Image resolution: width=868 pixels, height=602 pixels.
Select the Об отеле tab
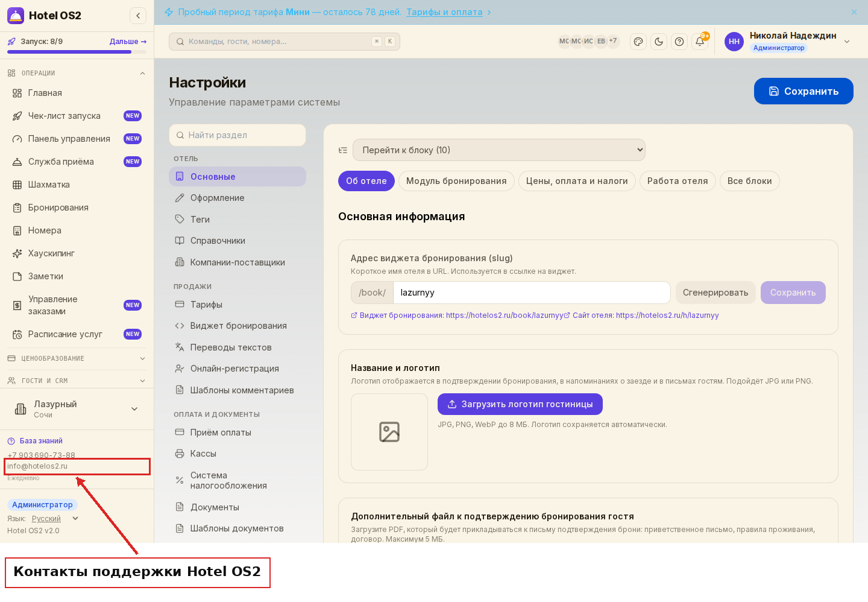366,181
